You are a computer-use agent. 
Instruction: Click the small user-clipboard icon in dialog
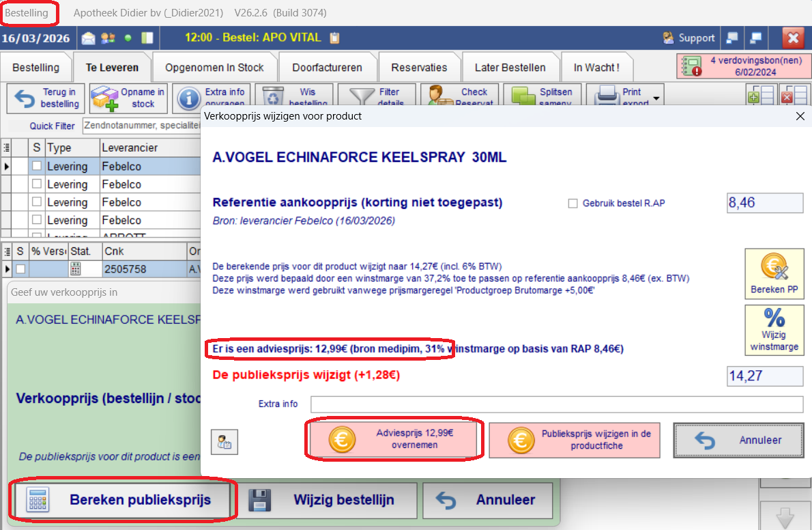224,442
